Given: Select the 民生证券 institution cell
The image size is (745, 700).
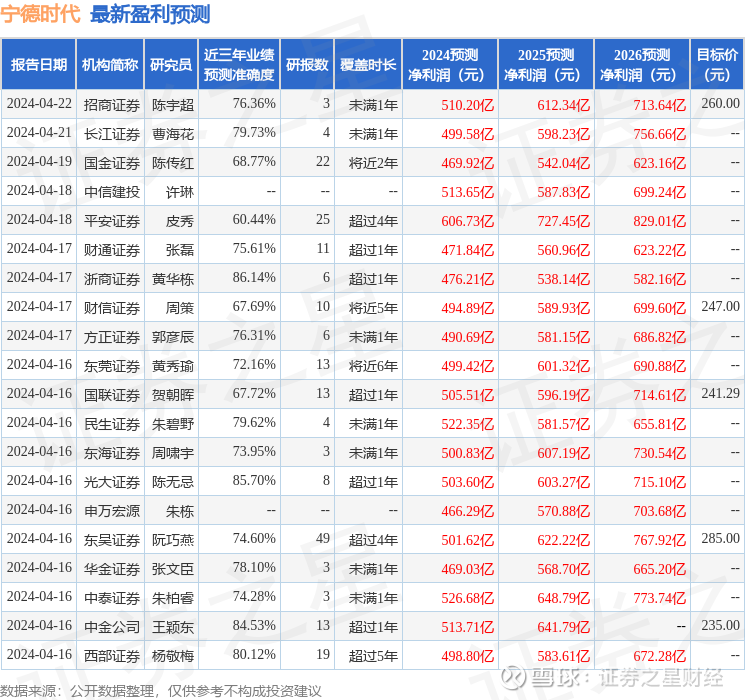Looking at the screenshot, I should pos(112,423).
